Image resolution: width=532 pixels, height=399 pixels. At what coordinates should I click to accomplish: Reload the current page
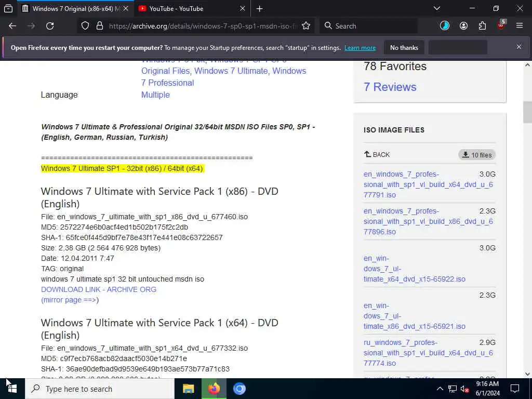tap(50, 26)
